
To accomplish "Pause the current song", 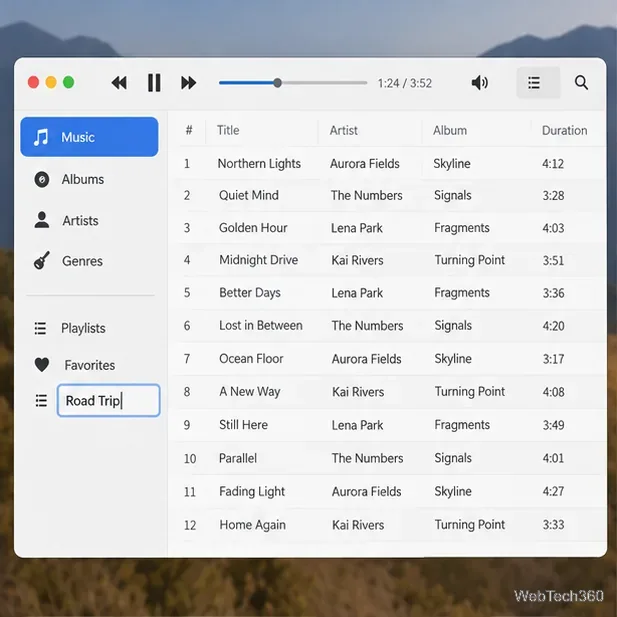I will 154,83.
